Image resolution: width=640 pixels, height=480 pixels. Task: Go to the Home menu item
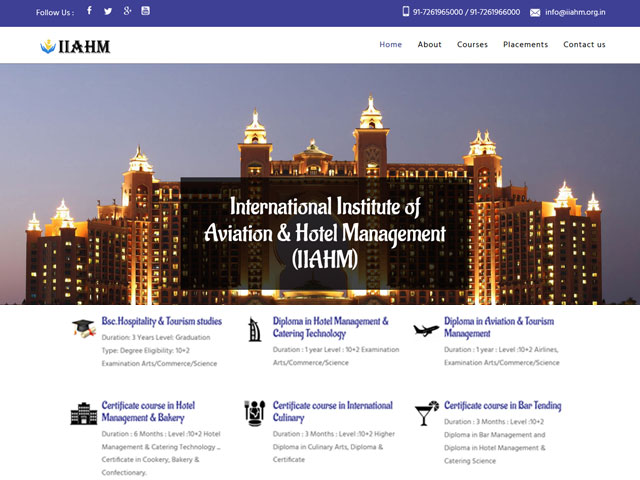pos(391,44)
